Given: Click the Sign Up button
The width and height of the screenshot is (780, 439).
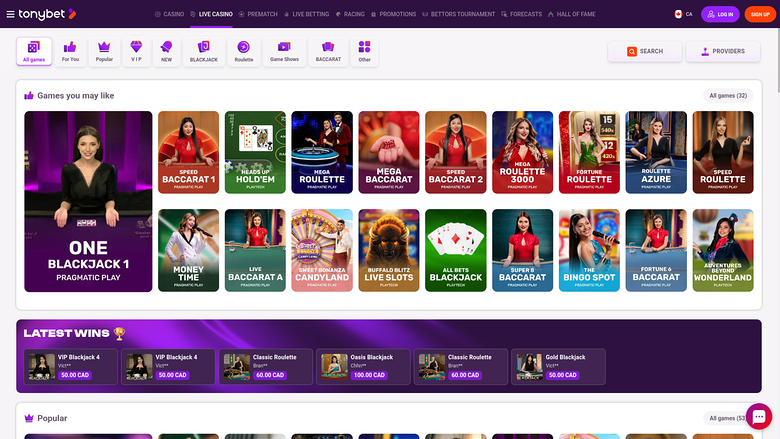Looking at the screenshot, I should [760, 14].
